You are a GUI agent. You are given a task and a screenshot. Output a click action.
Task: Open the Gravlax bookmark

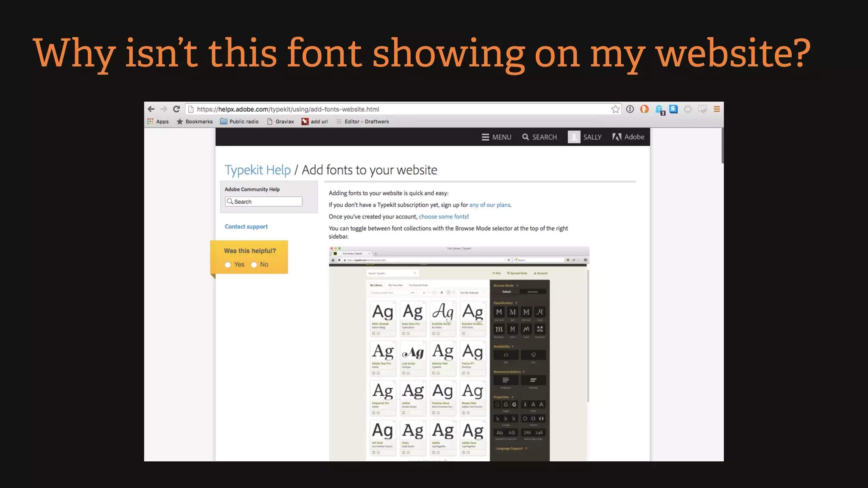(x=280, y=122)
